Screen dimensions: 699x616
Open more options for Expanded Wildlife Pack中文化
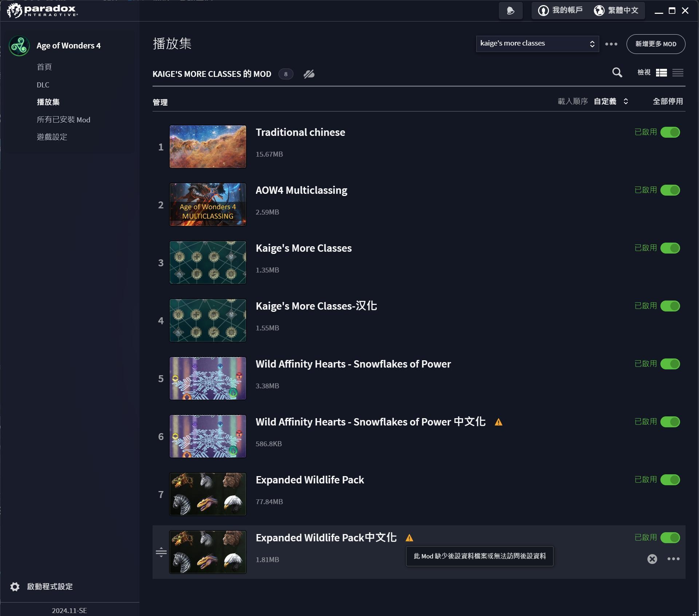[x=673, y=559]
